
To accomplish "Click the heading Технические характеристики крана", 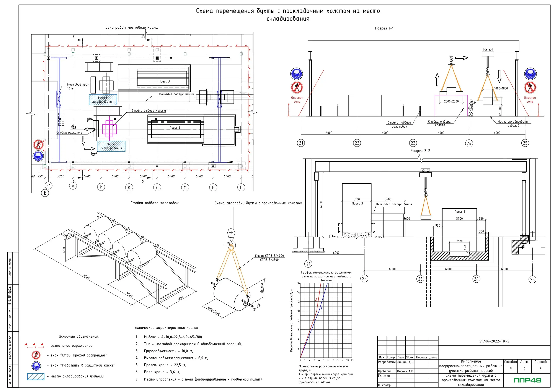I will click(x=165, y=327).
